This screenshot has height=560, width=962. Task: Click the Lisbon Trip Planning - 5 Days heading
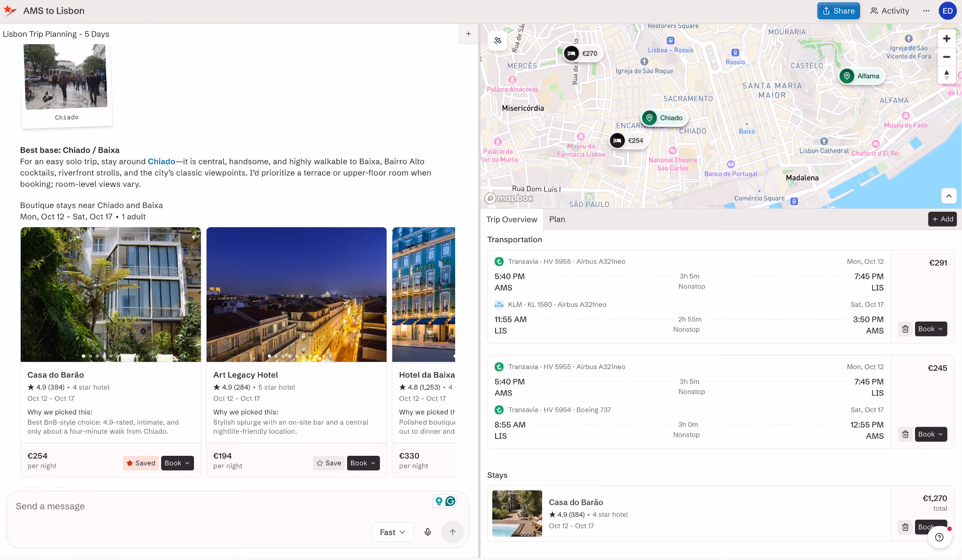click(56, 34)
